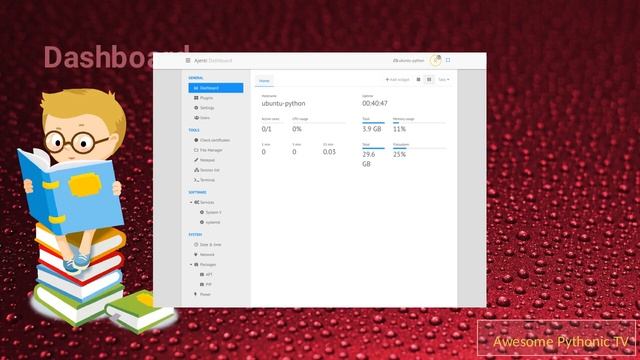Open the Dashboard sidebar item

click(216, 88)
